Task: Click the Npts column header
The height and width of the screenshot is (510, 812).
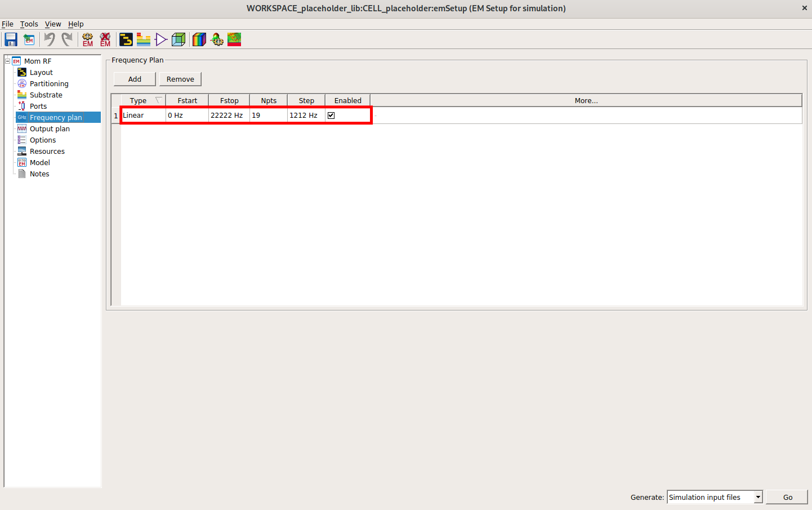Action: [x=269, y=100]
